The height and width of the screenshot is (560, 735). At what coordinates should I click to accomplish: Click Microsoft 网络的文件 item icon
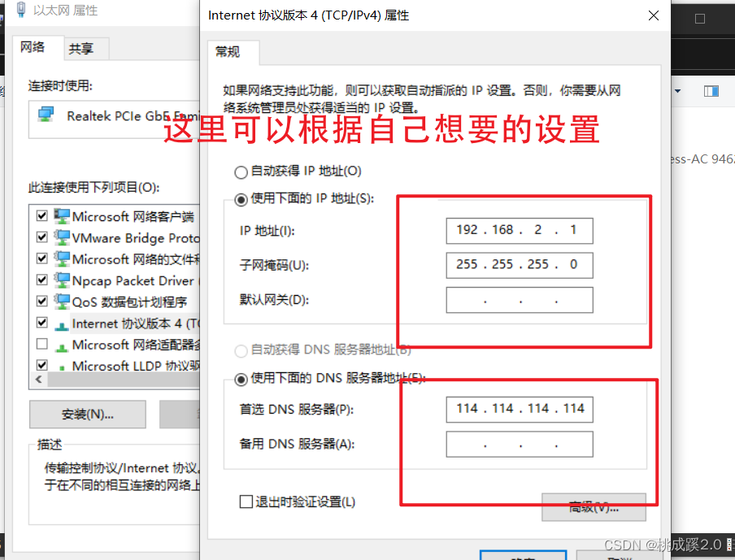62,258
